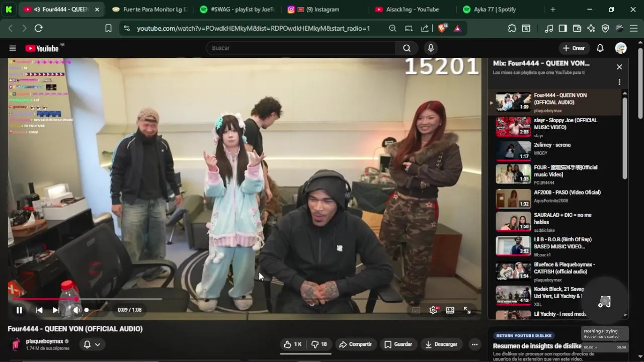Click the mix playlist panel scrollbar
The width and height of the screenshot is (644, 362).
click(625, 138)
